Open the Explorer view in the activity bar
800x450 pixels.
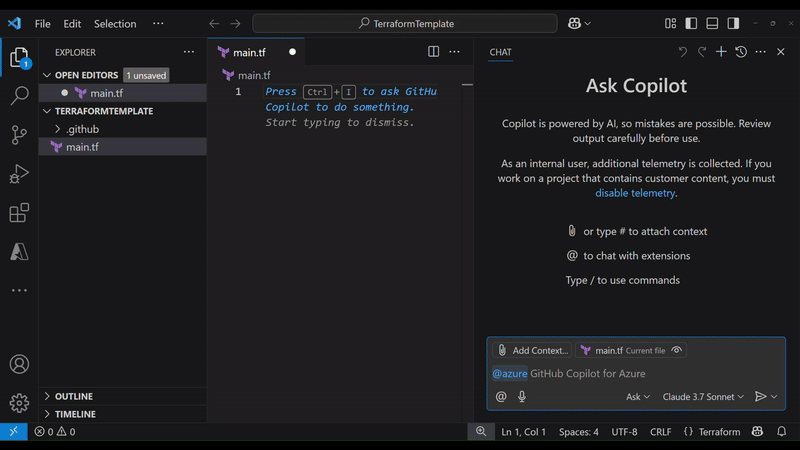click(x=19, y=57)
